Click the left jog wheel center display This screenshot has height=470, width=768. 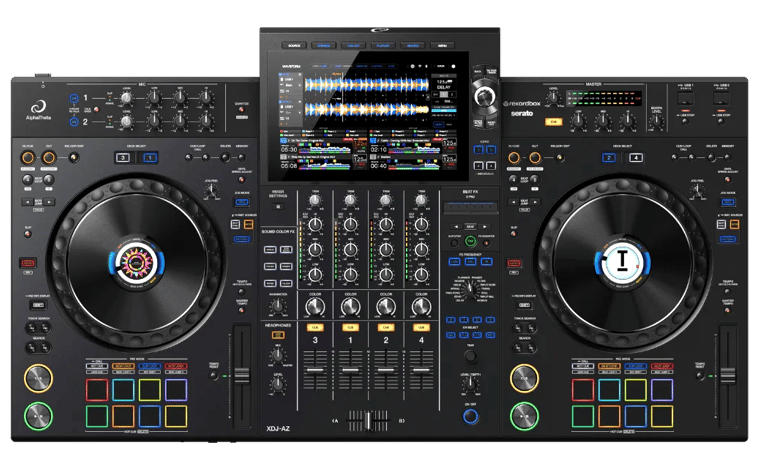(136, 263)
